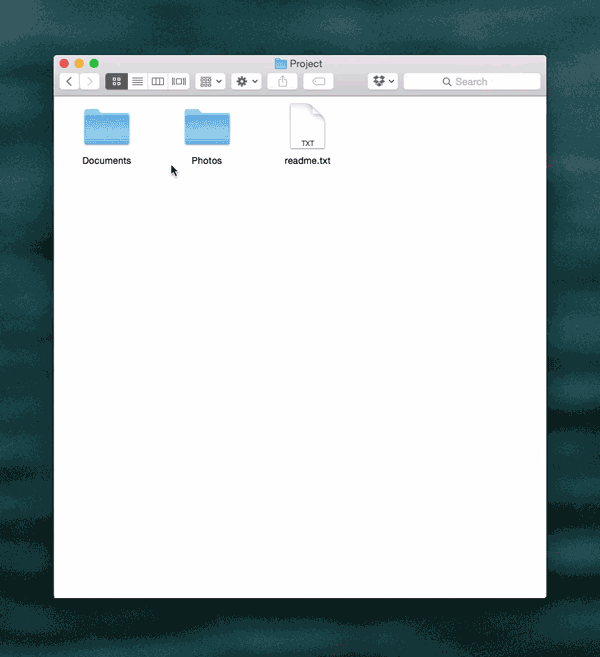Select the readme.txt file icon
Viewport: 600px width, 657px height.
click(308, 126)
